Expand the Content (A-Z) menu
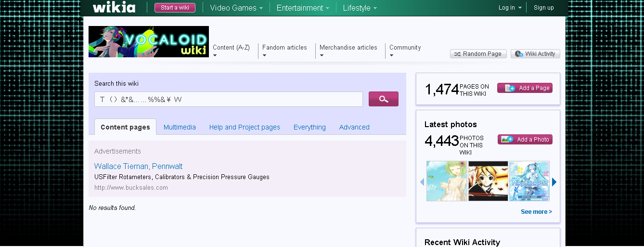 (232, 51)
